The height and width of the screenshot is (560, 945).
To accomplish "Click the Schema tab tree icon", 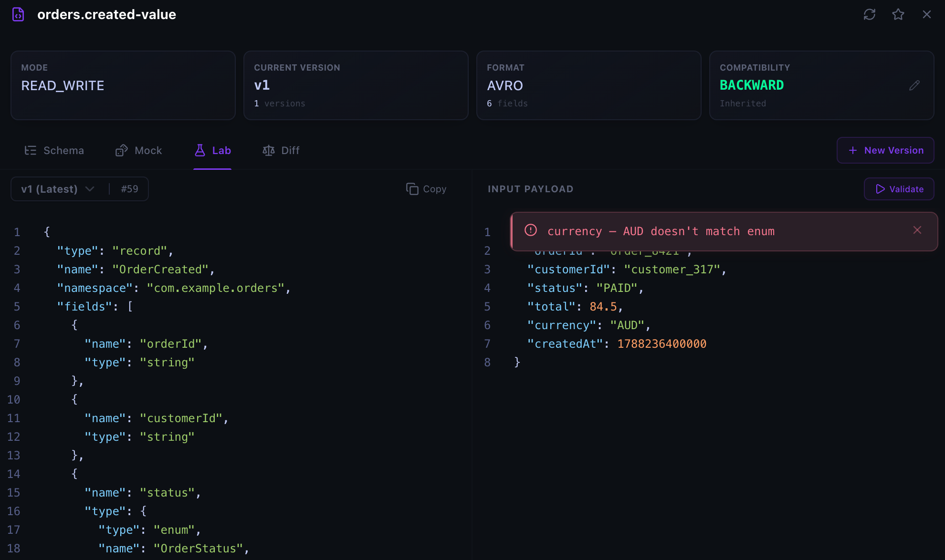I will pos(31,150).
